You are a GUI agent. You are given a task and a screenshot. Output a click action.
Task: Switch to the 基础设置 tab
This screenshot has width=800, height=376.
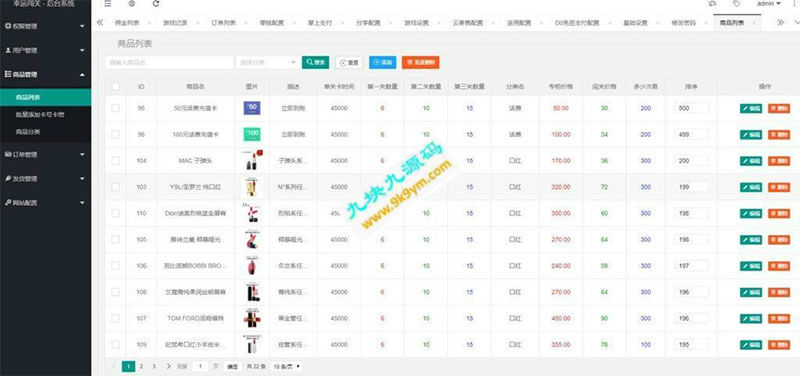point(635,23)
